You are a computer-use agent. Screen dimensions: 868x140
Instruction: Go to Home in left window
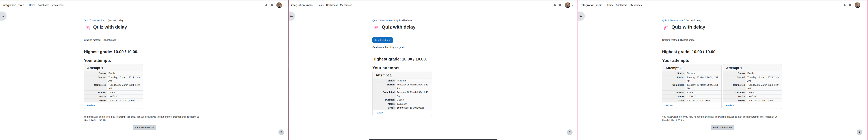tap(32, 5)
